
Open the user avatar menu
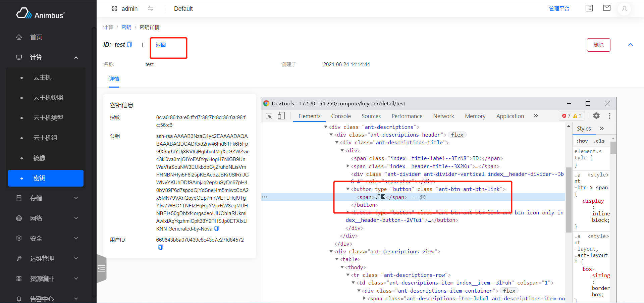pos(624,9)
